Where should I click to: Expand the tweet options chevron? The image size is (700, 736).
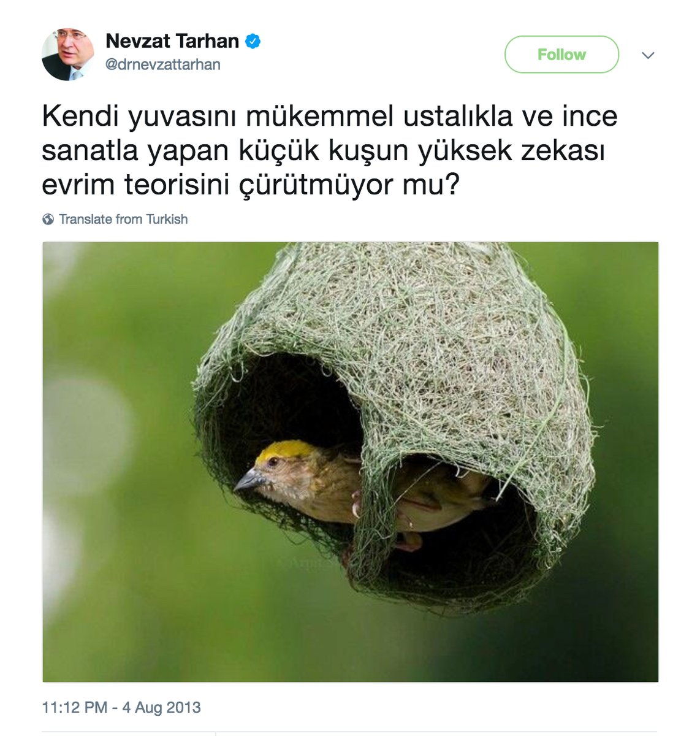click(648, 55)
